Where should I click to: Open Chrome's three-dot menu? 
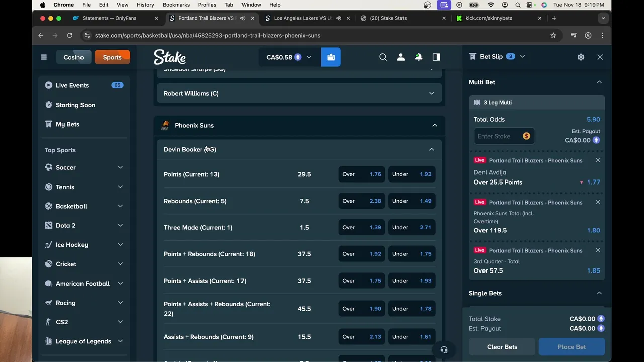[602, 36]
